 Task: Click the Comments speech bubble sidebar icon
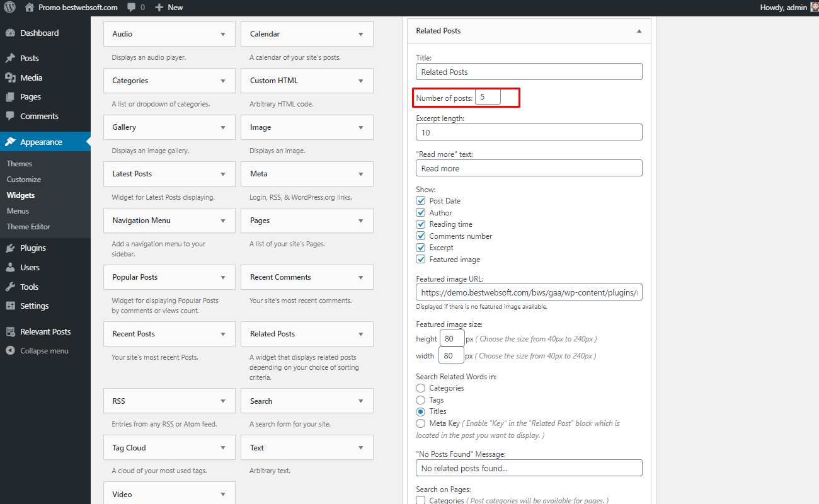[10, 116]
